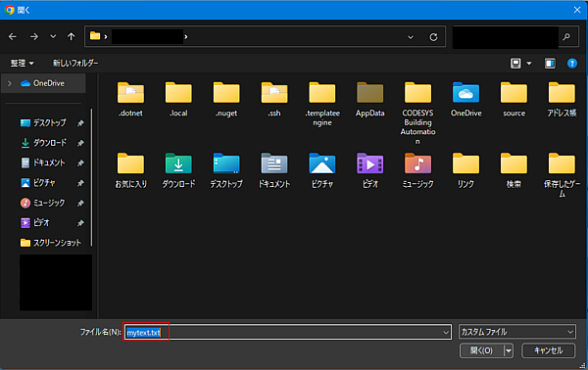Open the カスタム ファイル type dropdown
Viewport: 588px width, 370px height.
click(517, 332)
